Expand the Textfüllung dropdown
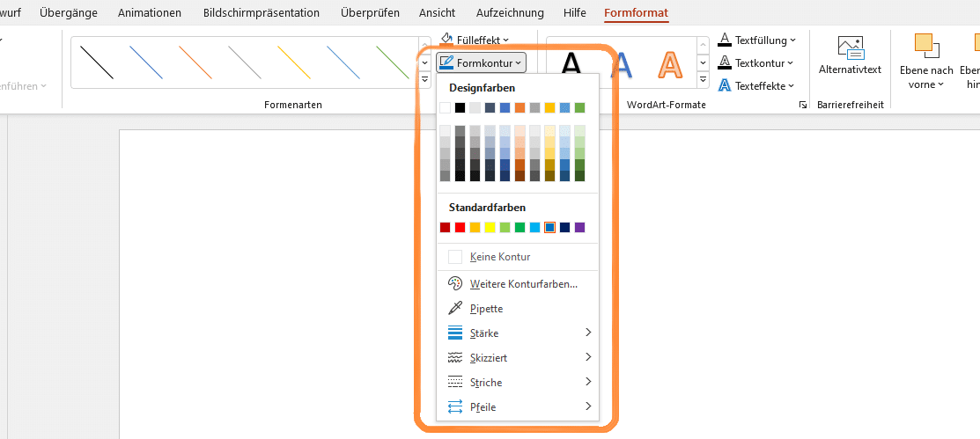Image resolution: width=980 pixels, height=439 pixels. pos(757,40)
